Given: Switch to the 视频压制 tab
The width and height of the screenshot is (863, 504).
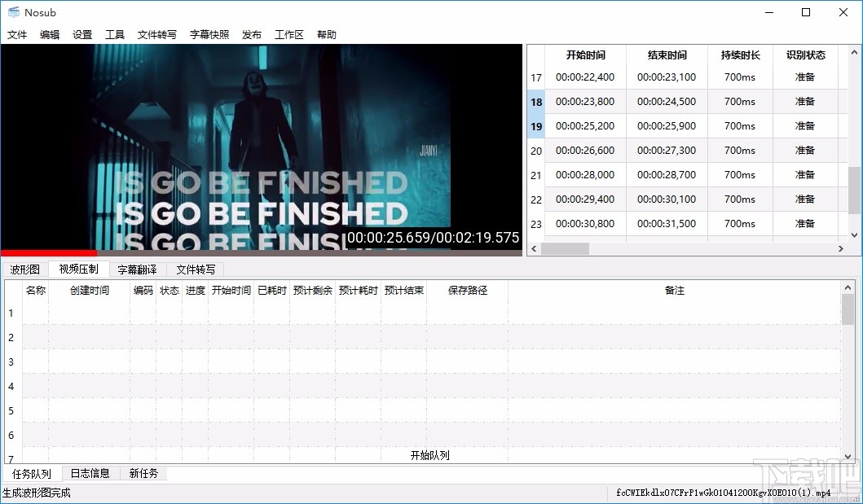Looking at the screenshot, I should click(79, 269).
